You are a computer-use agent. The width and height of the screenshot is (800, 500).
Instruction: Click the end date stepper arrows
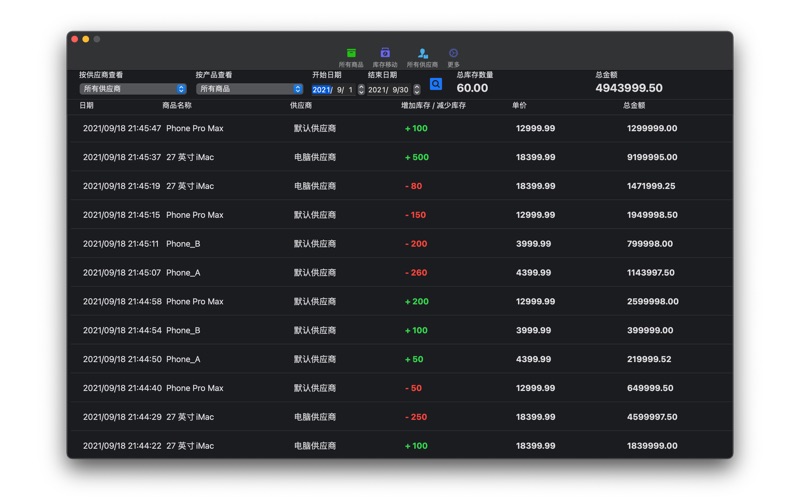(417, 90)
